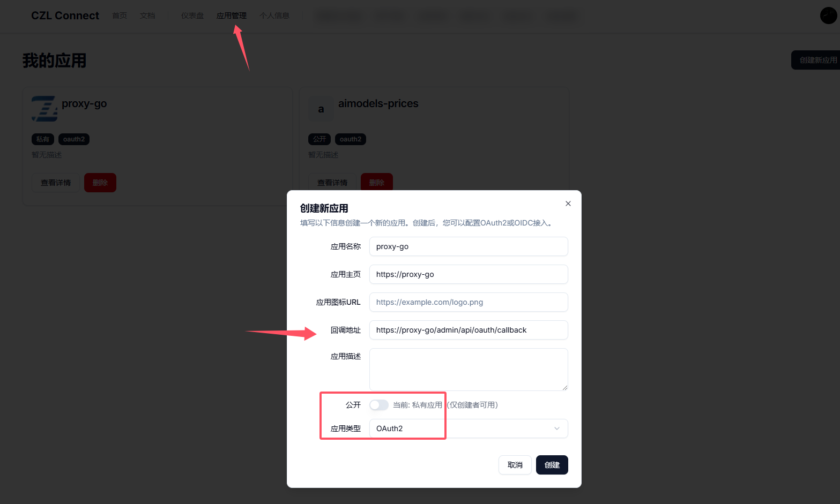The height and width of the screenshot is (504, 840).
Task: Open the 仪表盘 navigation item
Action: pyautogui.click(x=192, y=16)
